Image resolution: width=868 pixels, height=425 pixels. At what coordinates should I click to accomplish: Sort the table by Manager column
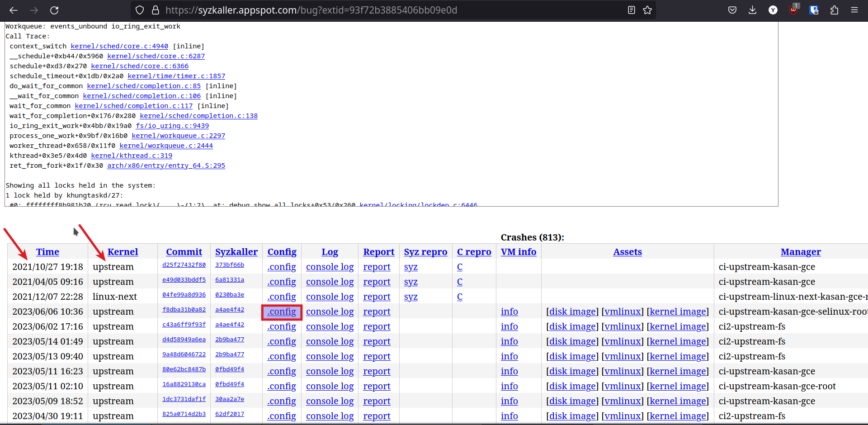tap(800, 252)
